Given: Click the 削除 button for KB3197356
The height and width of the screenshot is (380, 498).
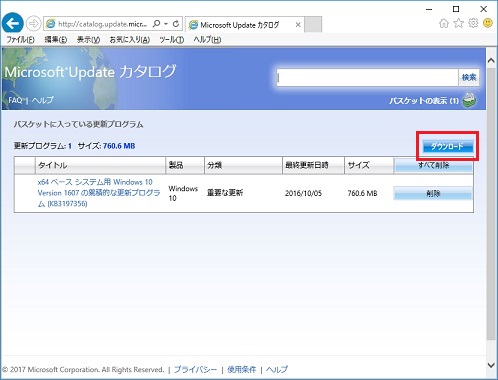Looking at the screenshot, I should (433, 193).
